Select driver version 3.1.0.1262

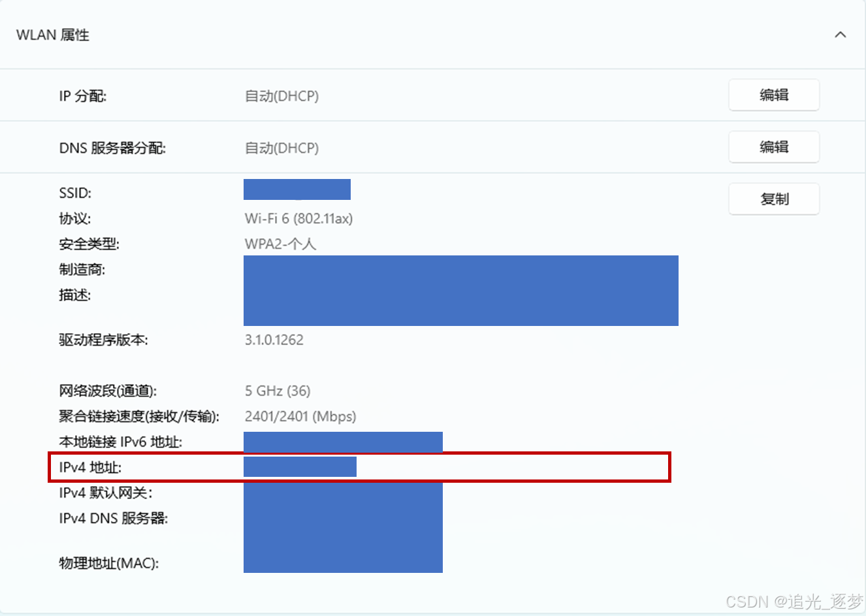click(x=274, y=340)
